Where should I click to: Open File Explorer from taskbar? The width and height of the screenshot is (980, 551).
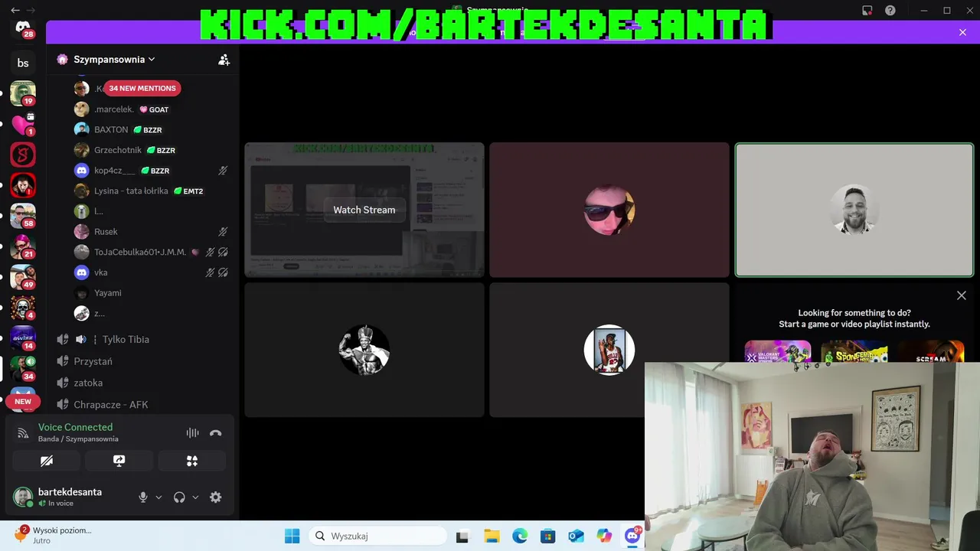pyautogui.click(x=491, y=536)
